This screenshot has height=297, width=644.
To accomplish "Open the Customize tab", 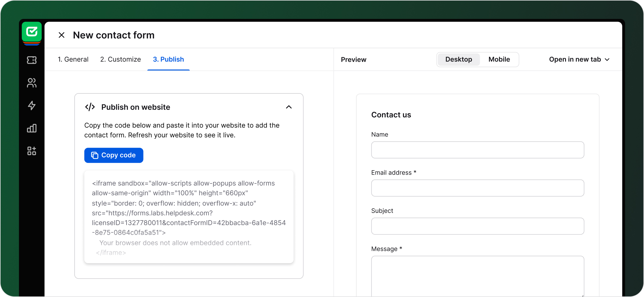I will (120, 59).
